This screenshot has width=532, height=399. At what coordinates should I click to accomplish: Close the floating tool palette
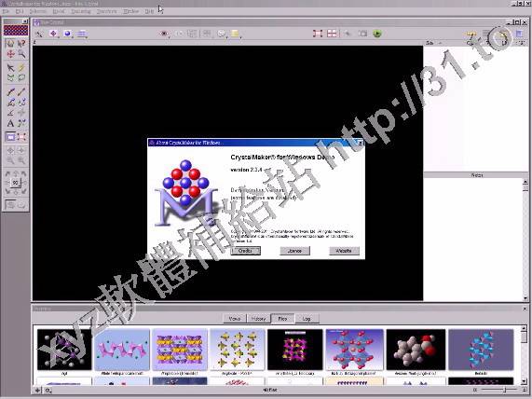(x=25, y=21)
